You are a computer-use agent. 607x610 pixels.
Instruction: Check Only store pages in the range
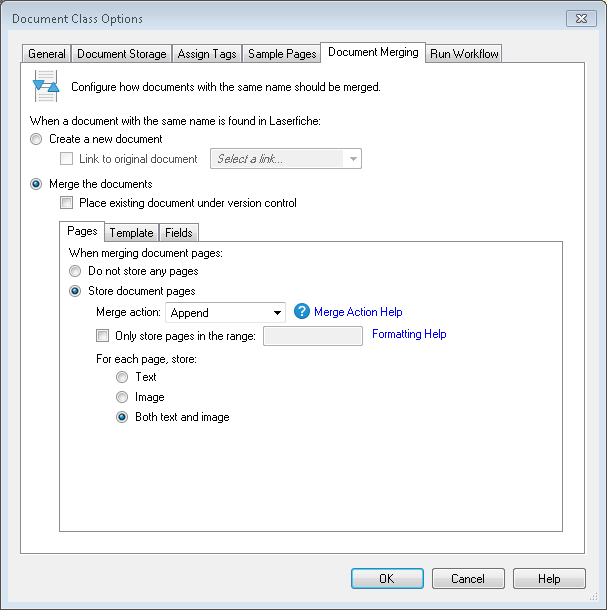click(x=102, y=335)
